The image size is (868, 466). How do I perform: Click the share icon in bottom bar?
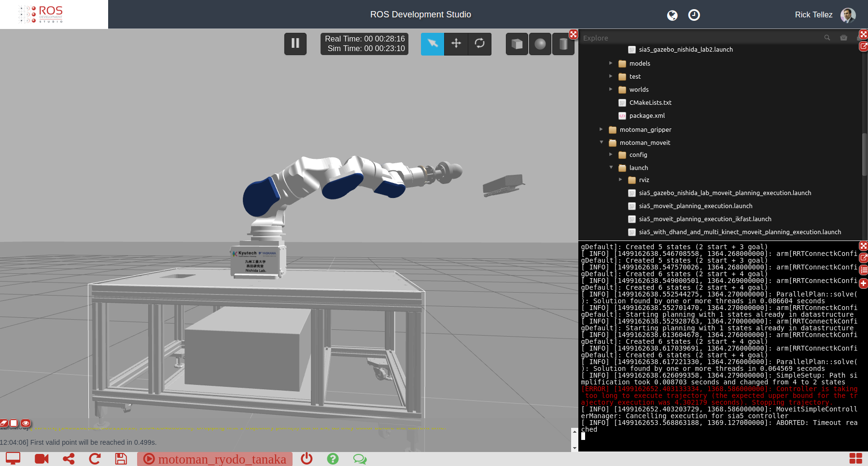69,459
